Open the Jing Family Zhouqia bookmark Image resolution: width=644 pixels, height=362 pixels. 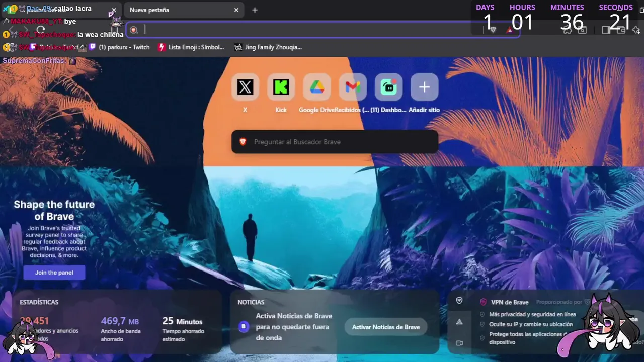click(x=268, y=47)
